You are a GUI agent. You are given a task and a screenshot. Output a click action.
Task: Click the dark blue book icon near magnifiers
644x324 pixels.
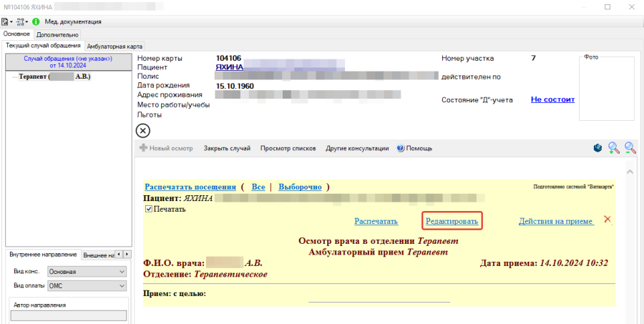pyautogui.click(x=597, y=148)
